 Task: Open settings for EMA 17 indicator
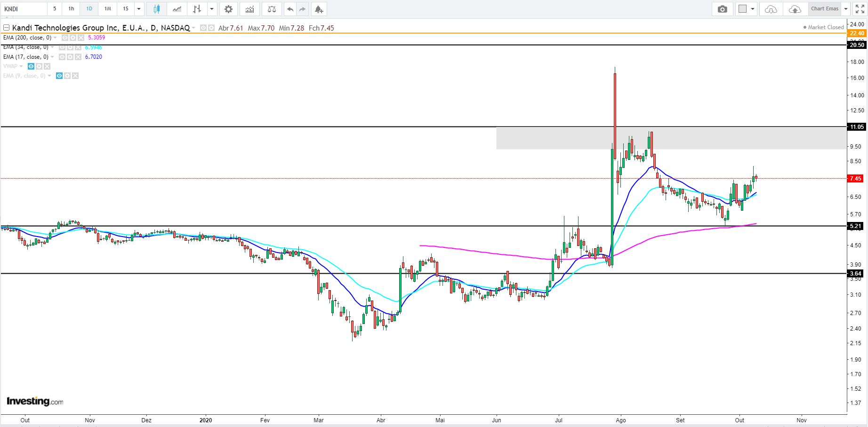70,57
